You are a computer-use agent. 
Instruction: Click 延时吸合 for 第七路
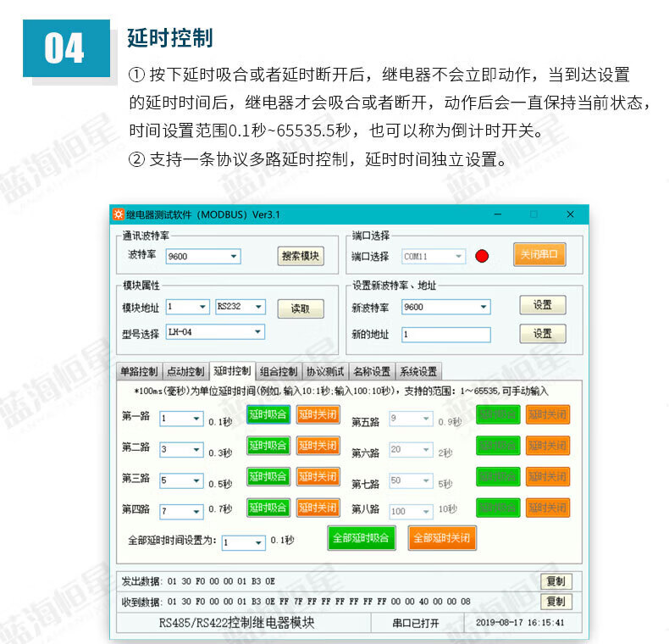pyautogui.click(x=498, y=476)
